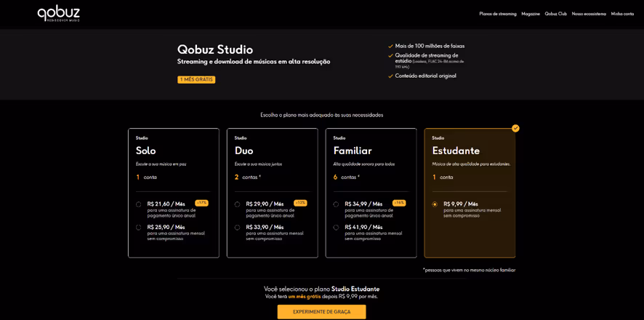The image size is (644, 320).
Task: Select Duo annual R$ 29,90 option
Action: point(238,204)
